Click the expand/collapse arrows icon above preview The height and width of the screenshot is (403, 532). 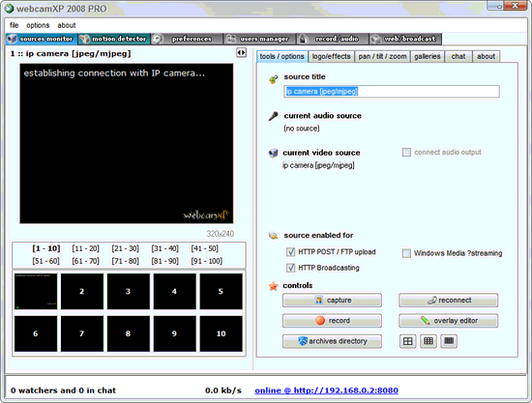pos(241,52)
